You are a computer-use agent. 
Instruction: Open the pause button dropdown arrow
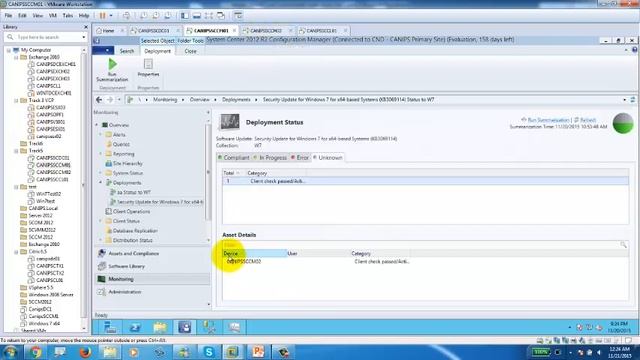pos(111,16)
